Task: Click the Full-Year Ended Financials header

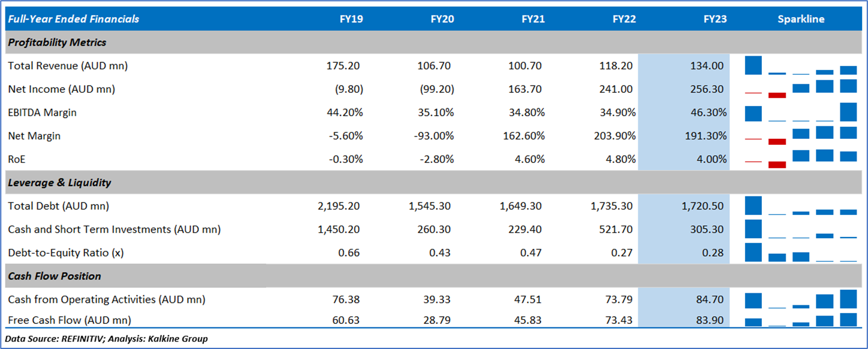Action: [x=73, y=19]
